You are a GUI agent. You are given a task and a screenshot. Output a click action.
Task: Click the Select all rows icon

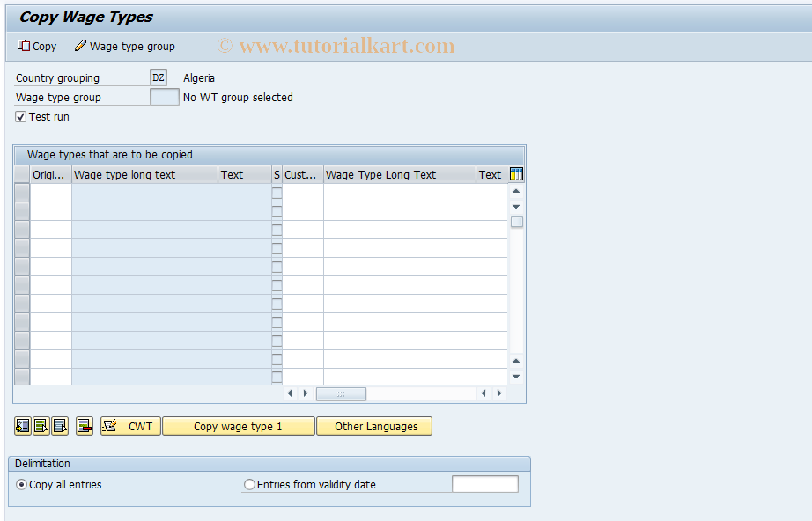(x=41, y=426)
